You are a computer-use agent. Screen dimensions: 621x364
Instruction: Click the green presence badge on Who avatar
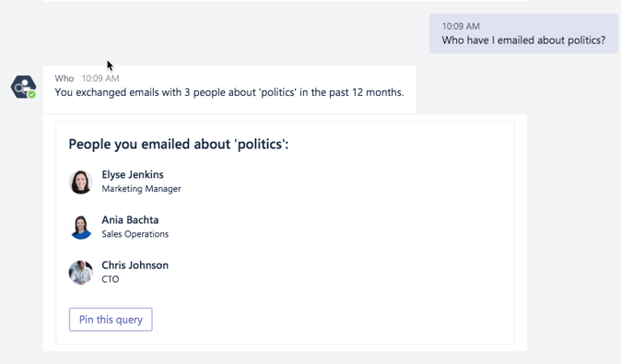point(31,94)
